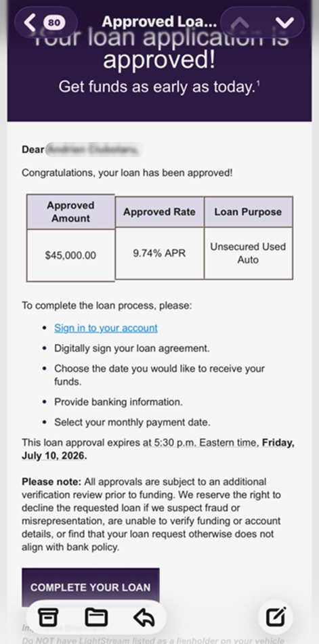Jump to previous message with up arrow
This screenshot has height=644, width=319.
click(x=242, y=22)
